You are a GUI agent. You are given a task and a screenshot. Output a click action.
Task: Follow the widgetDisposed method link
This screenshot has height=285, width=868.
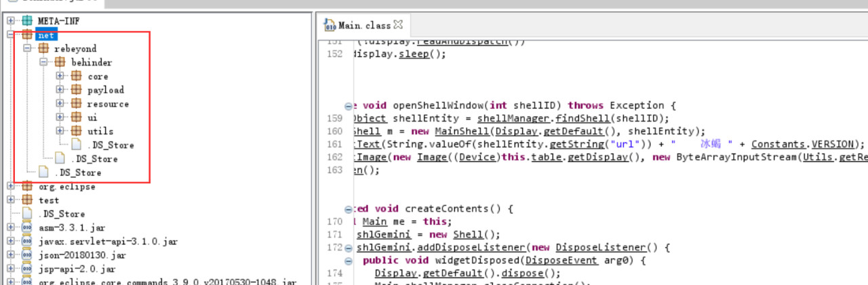pyautogui.click(x=479, y=261)
